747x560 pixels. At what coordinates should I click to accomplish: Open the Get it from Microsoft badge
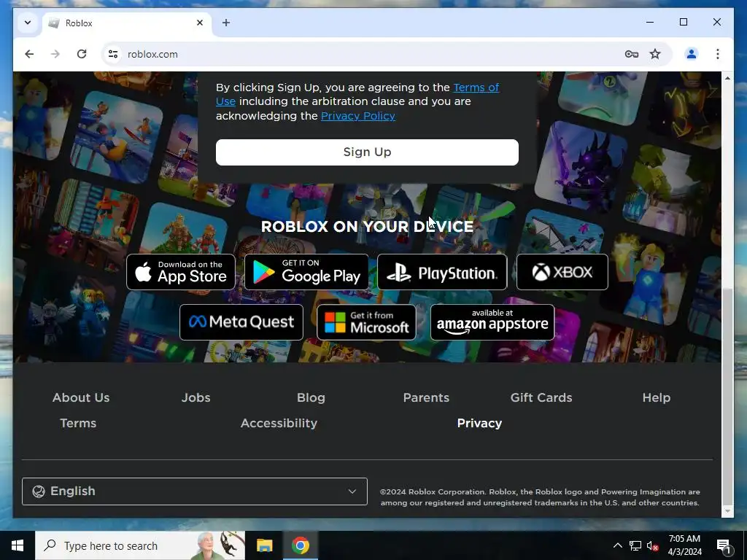tap(366, 322)
